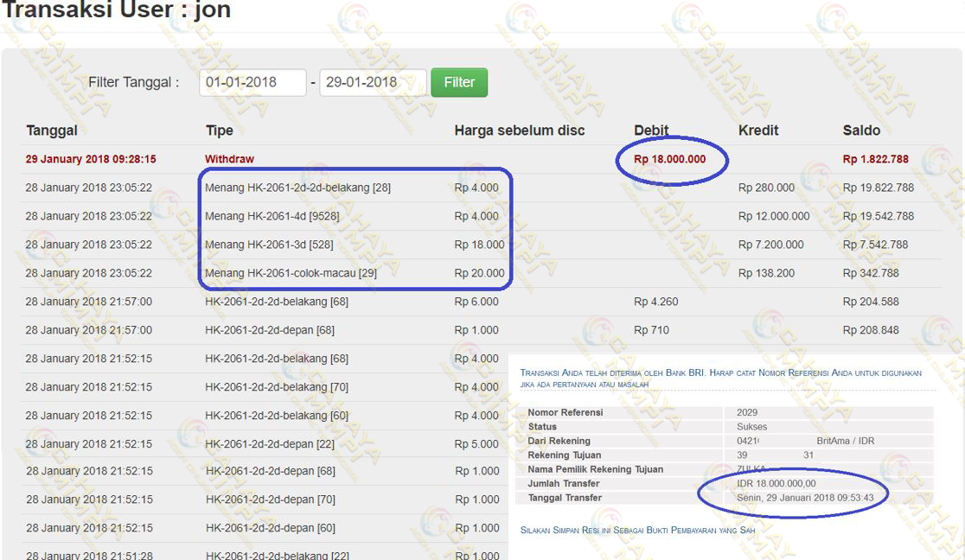
Task: Click the Rp 12.000.000 kredit value
Action: 774,216
